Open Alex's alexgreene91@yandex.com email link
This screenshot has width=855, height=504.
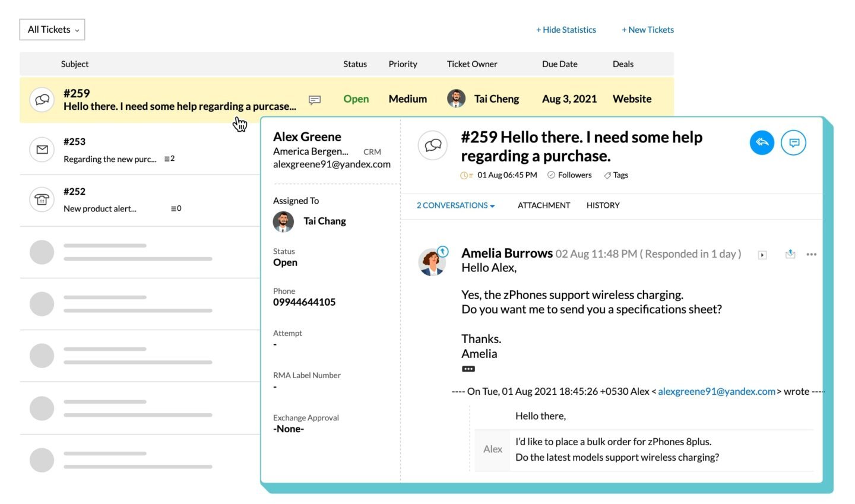[716, 391]
